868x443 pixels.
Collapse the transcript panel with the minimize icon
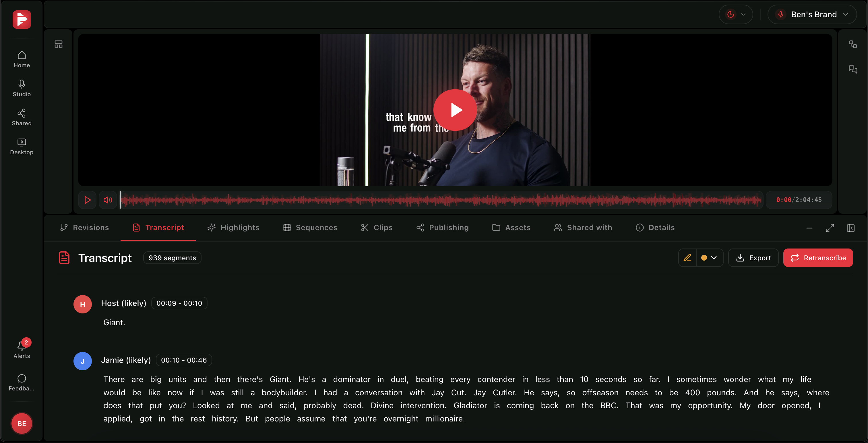(809, 228)
